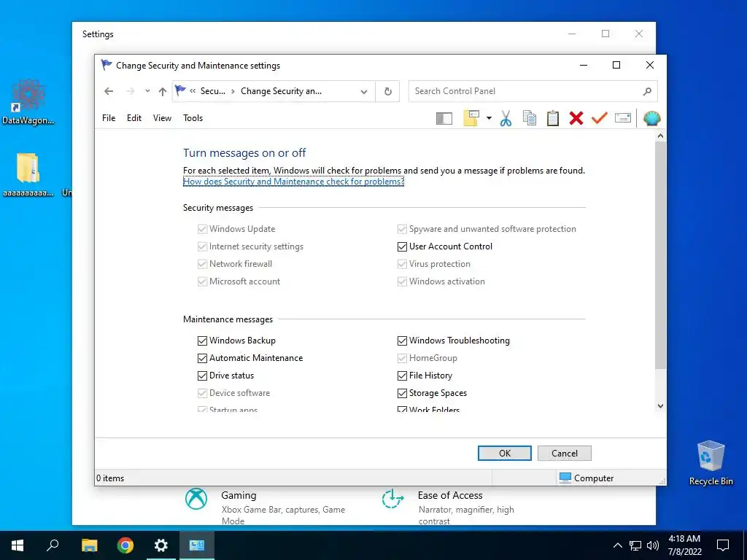The image size is (747, 560).
Task: Click the orange checkmark Properties icon
Action: point(600,117)
